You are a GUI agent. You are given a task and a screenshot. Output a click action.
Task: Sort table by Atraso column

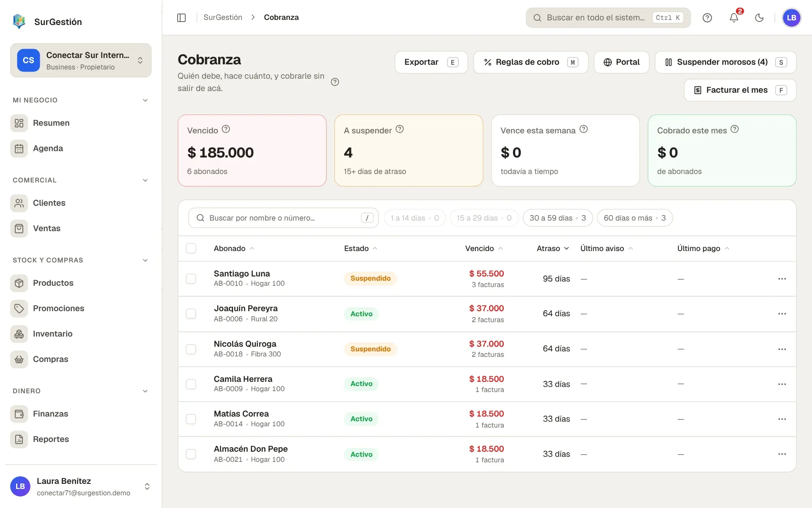coord(552,248)
